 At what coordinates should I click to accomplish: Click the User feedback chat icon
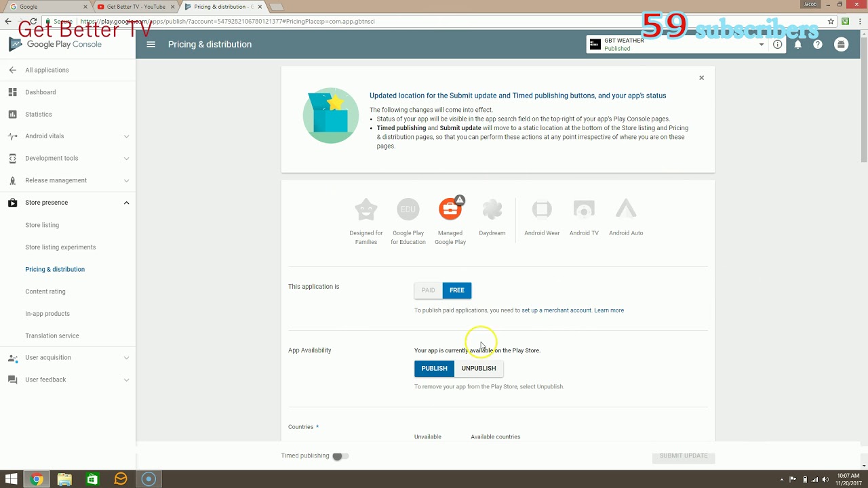pos(12,380)
